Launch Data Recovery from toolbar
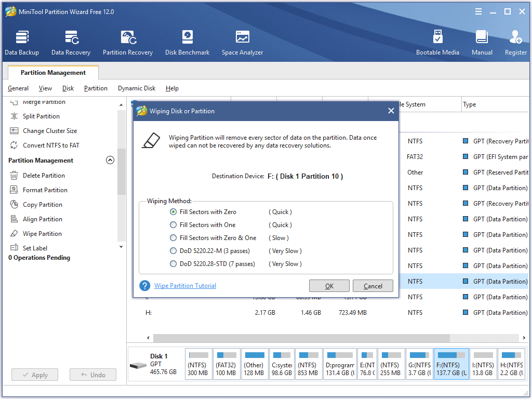Image resolution: width=532 pixels, height=399 pixels. click(x=71, y=43)
